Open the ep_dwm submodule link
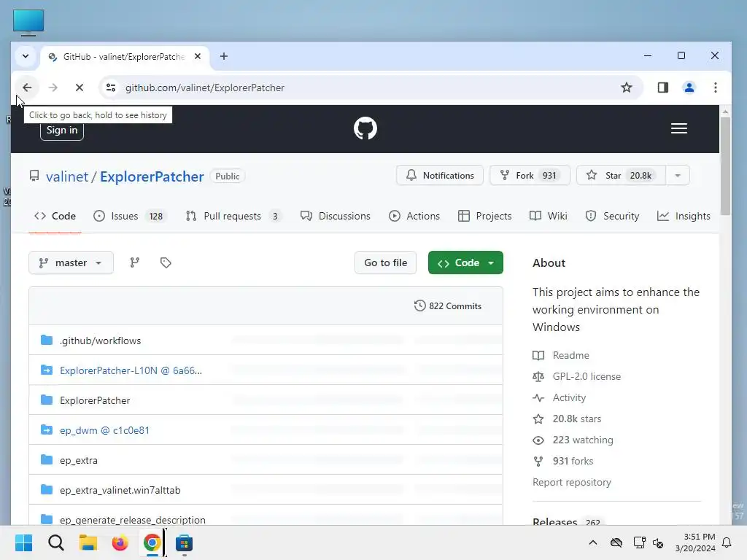The image size is (747, 560). 105,430
